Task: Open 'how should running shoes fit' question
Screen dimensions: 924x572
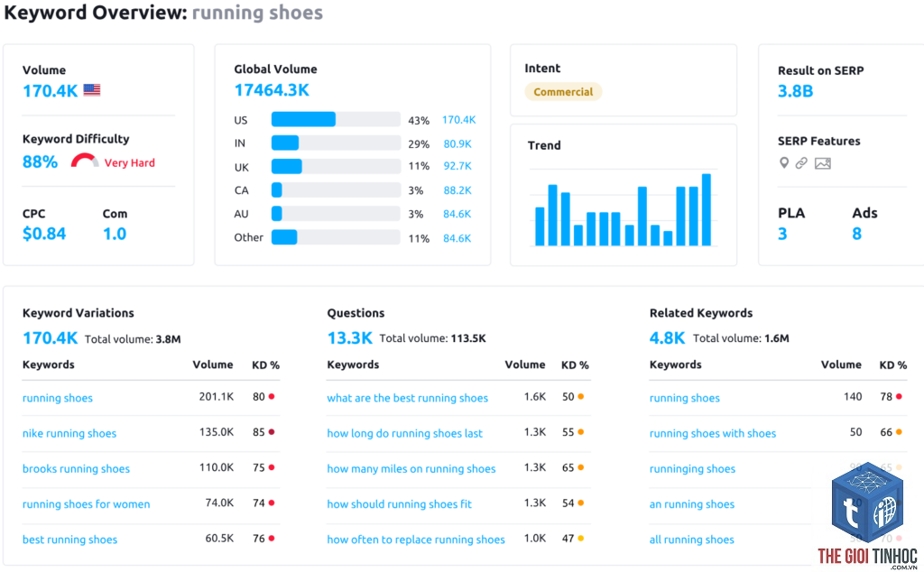Action: (400, 504)
